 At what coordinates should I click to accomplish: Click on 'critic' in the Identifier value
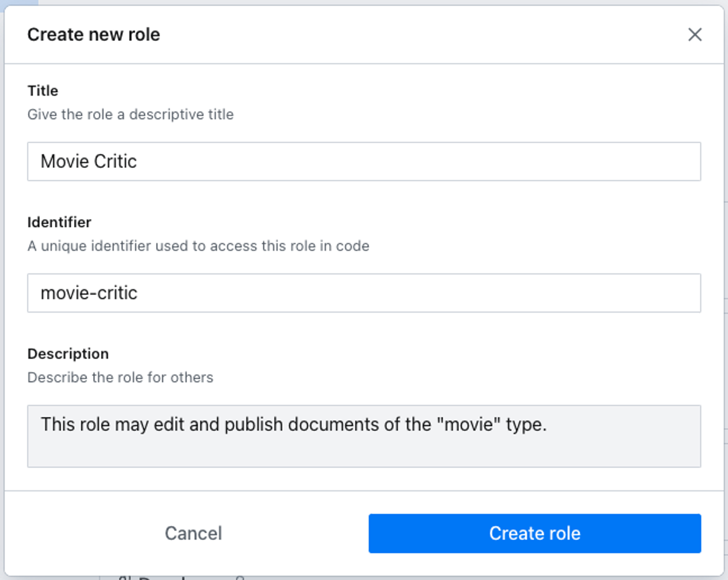pos(118,293)
